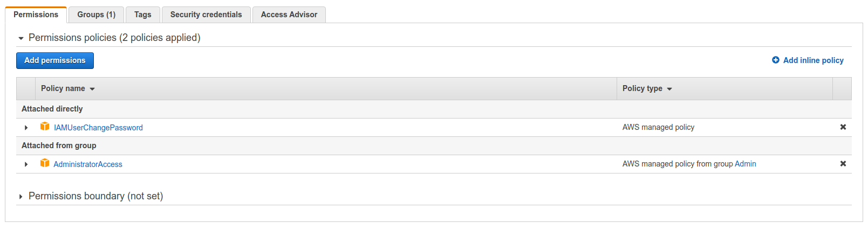This screenshot has width=868, height=236.
Task: Open the Security credentials tab
Action: point(206,15)
